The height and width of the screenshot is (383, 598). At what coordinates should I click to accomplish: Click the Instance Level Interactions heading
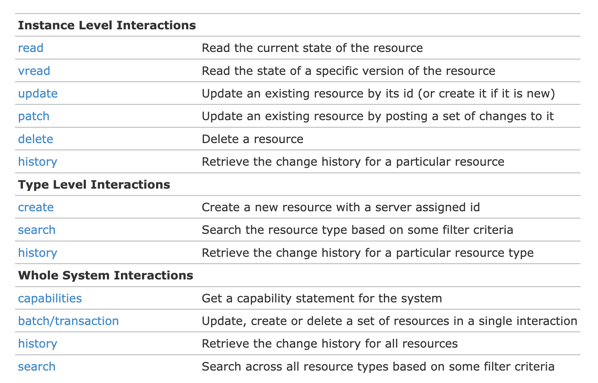pos(107,25)
